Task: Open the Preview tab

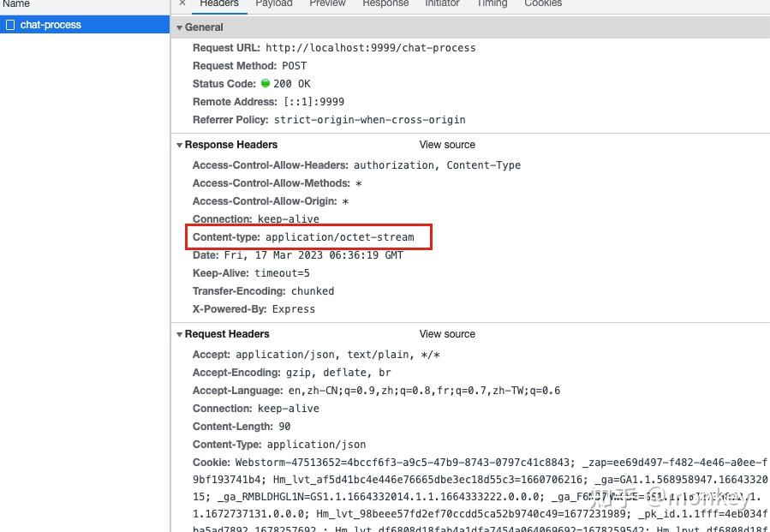Action: (x=327, y=4)
